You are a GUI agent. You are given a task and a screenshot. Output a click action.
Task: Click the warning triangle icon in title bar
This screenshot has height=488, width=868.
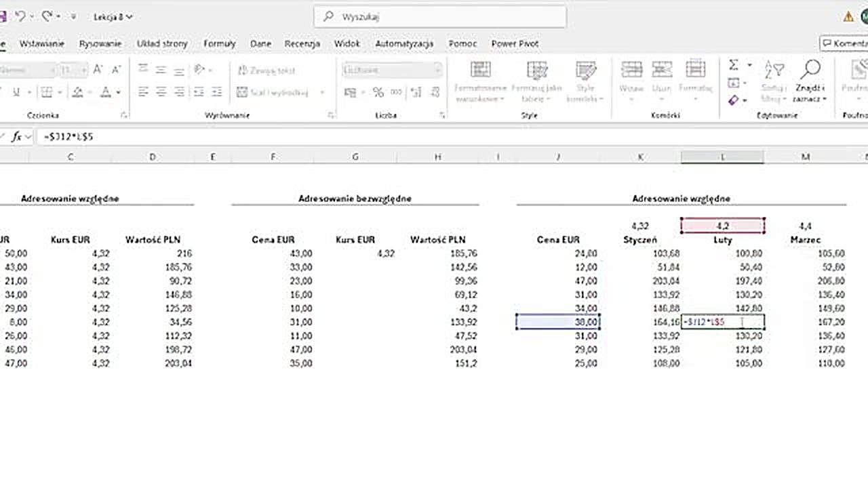pos(848,17)
